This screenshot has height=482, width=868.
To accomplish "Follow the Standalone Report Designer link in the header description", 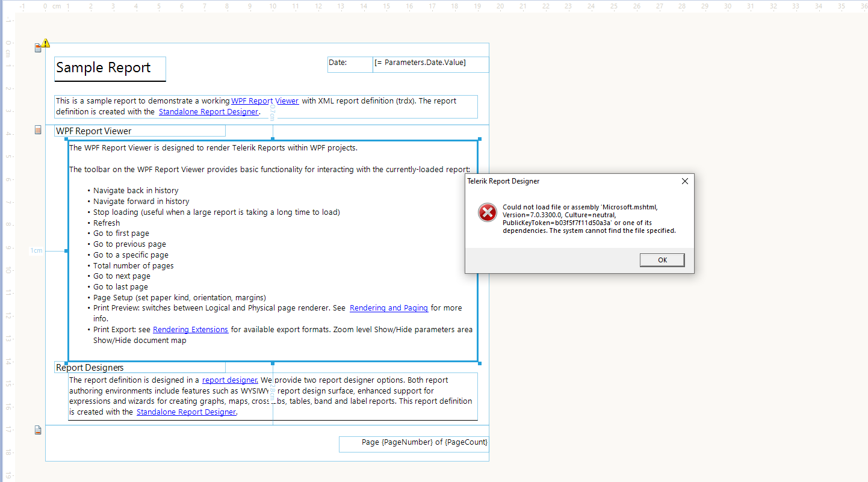I will [x=208, y=111].
